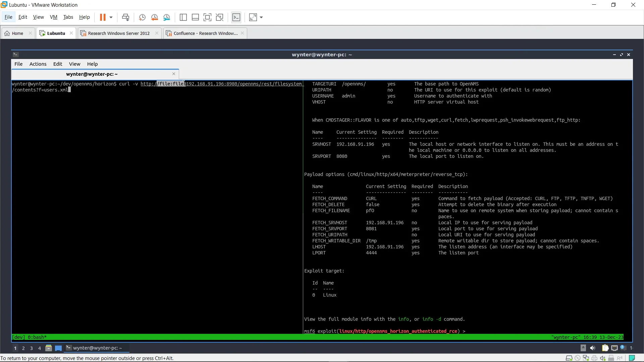Viewport: 644px width, 362px height.
Task: Open terminal Actions menu
Action: [38, 64]
